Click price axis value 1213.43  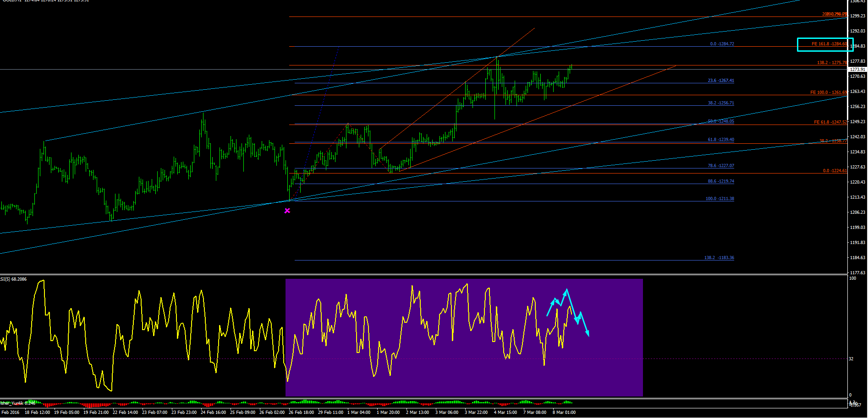(857, 197)
